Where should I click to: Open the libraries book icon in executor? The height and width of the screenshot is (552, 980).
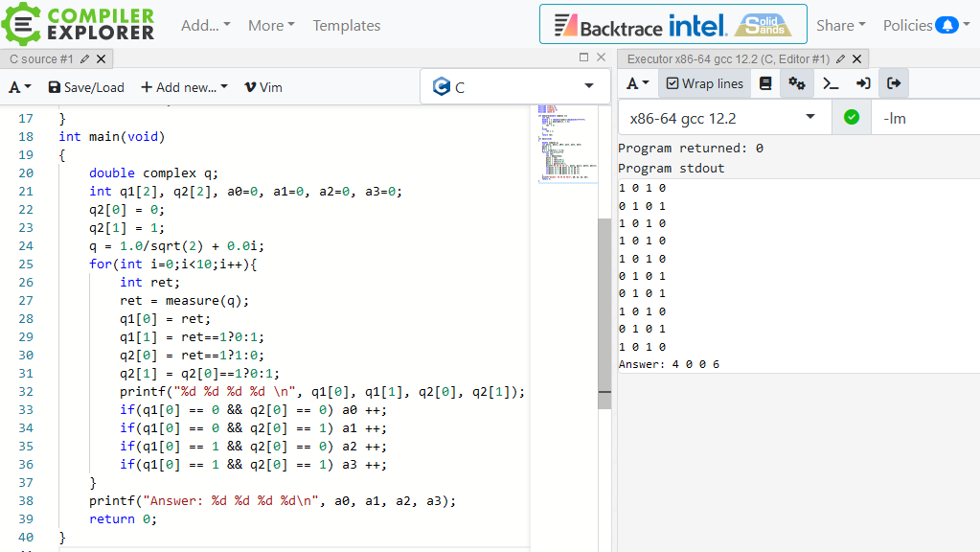[x=764, y=83]
